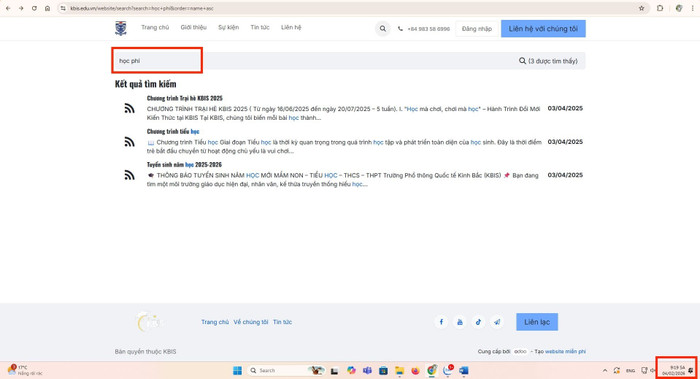Image resolution: width=700 pixels, height=379 pixels.
Task: Open Task View in the taskbar
Action: point(334,371)
